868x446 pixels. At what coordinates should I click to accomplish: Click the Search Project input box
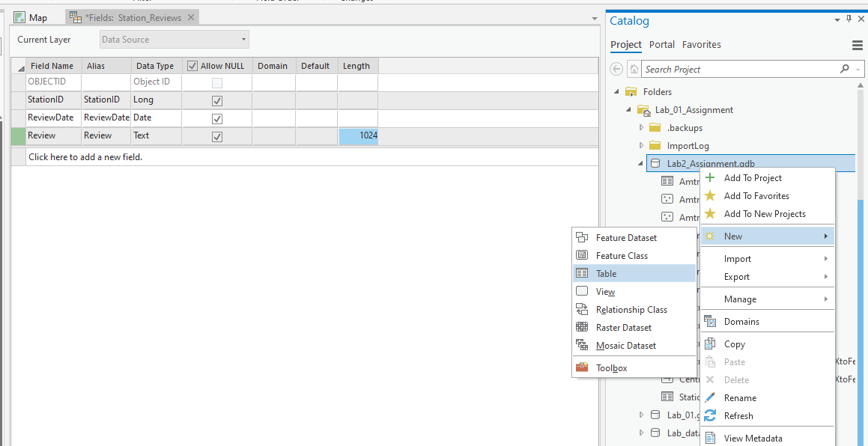[738, 70]
